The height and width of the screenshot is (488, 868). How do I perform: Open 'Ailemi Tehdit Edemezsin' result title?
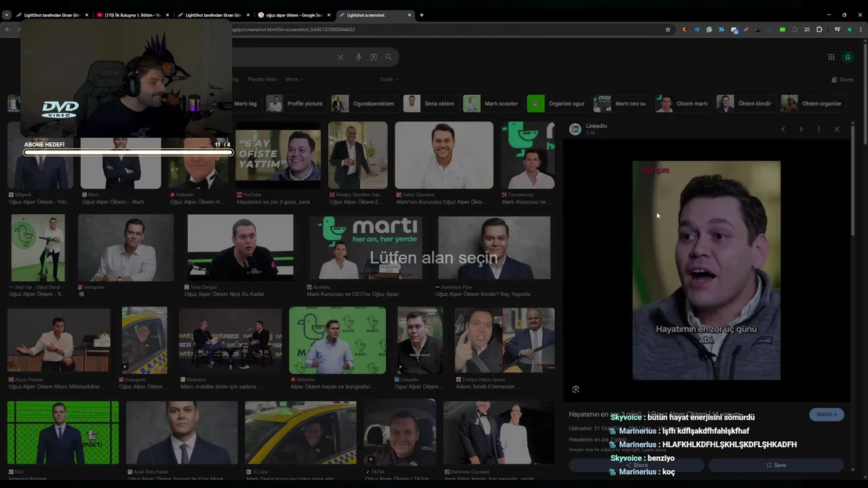click(x=490, y=386)
